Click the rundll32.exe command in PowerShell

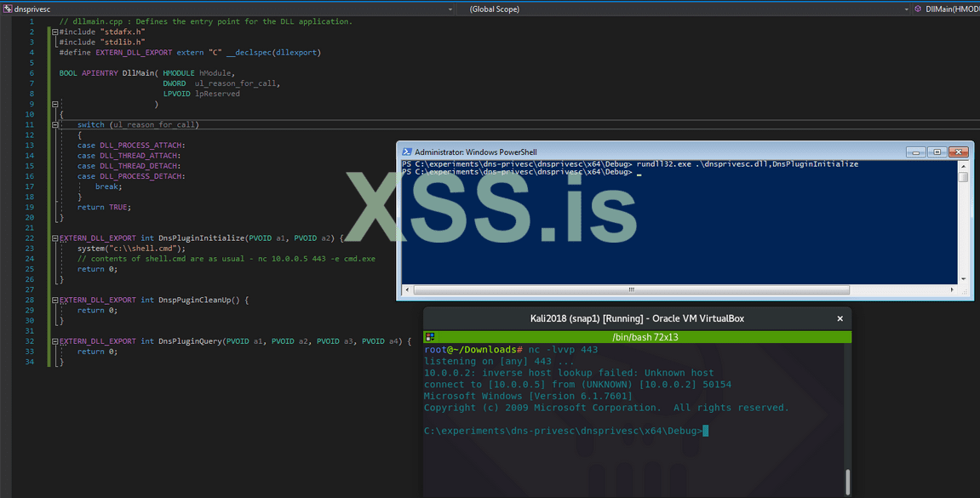(x=748, y=164)
